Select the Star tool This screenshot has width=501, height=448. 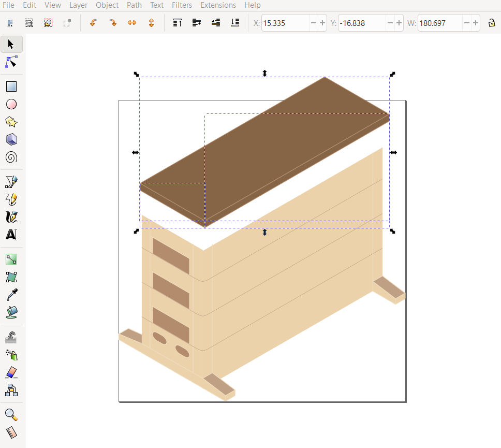[11, 122]
